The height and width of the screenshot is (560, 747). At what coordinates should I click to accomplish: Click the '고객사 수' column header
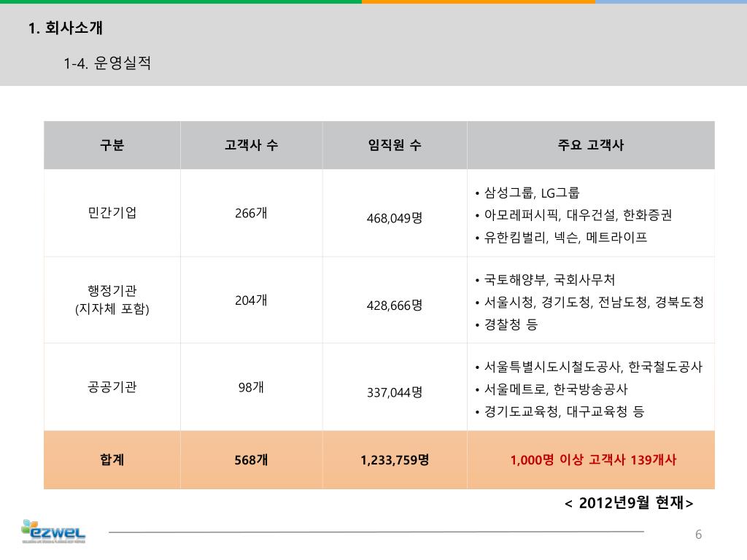coord(251,145)
